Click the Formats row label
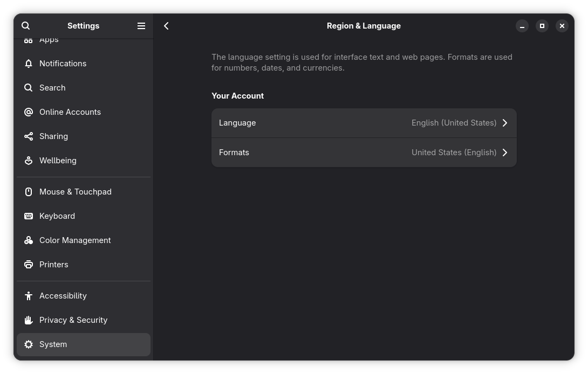This screenshot has height=374, width=588. (234, 153)
